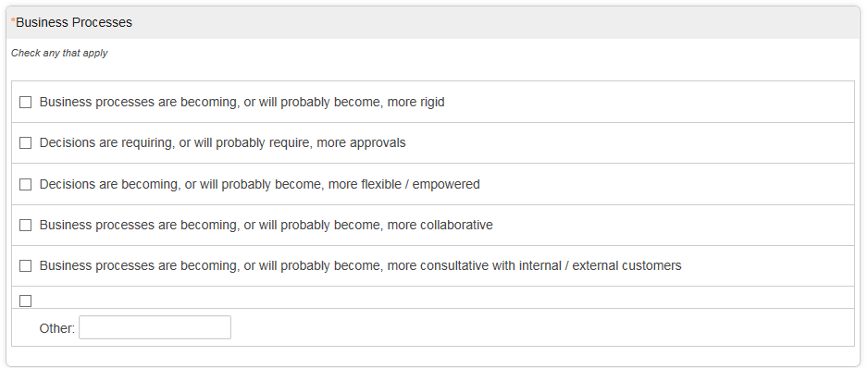Tick the 'require more approvals' checkbox

click(x=26, y=142)
